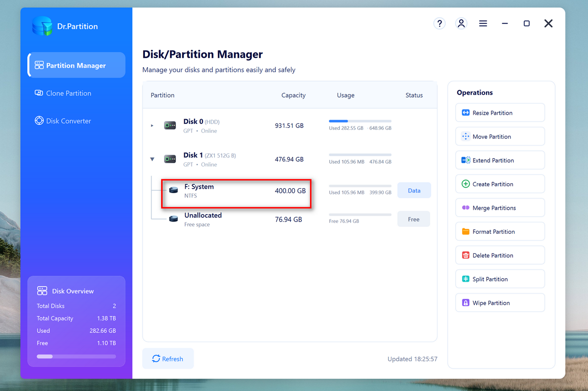Click the 400.00 GB capacity value
This screenshot has height=391, width=588.
pos(290,191)
